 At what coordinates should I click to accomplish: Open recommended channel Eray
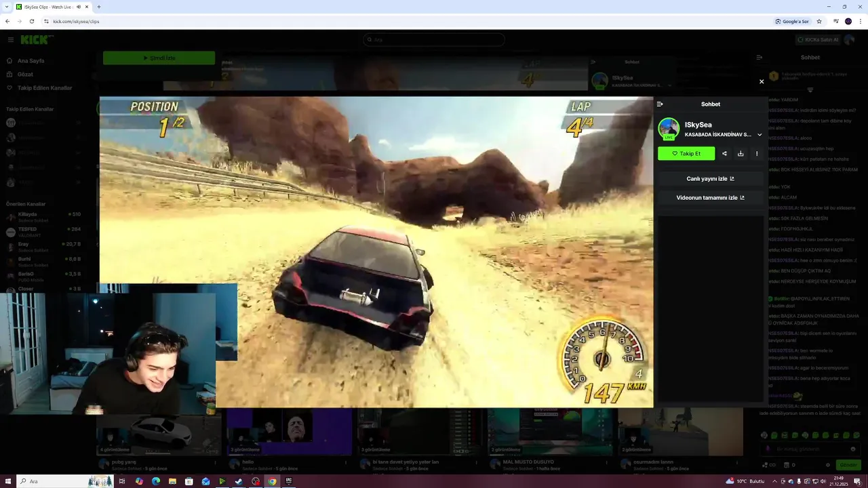click(x=43, y=246)
